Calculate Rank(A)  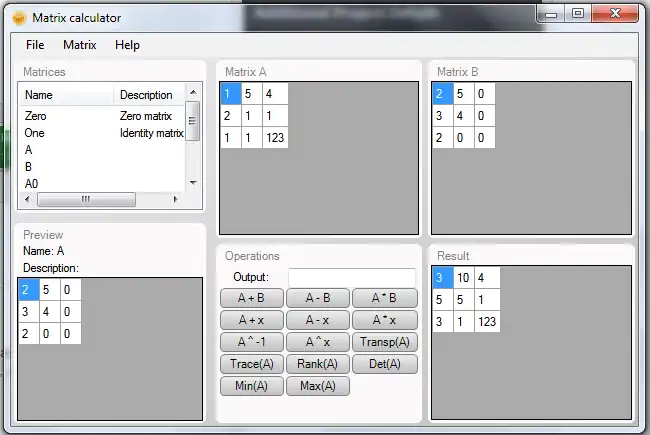pyautogui.click(x=318, y=364)
